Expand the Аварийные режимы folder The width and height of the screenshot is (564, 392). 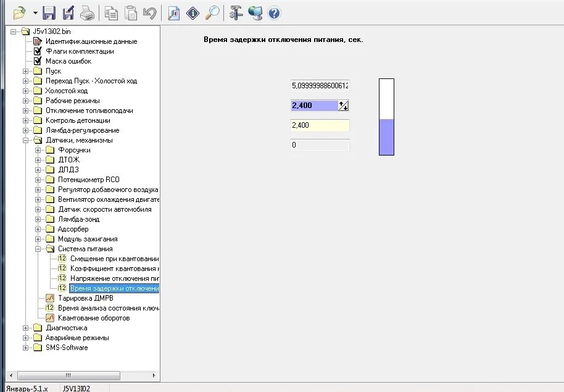click(x=25, y=338)
